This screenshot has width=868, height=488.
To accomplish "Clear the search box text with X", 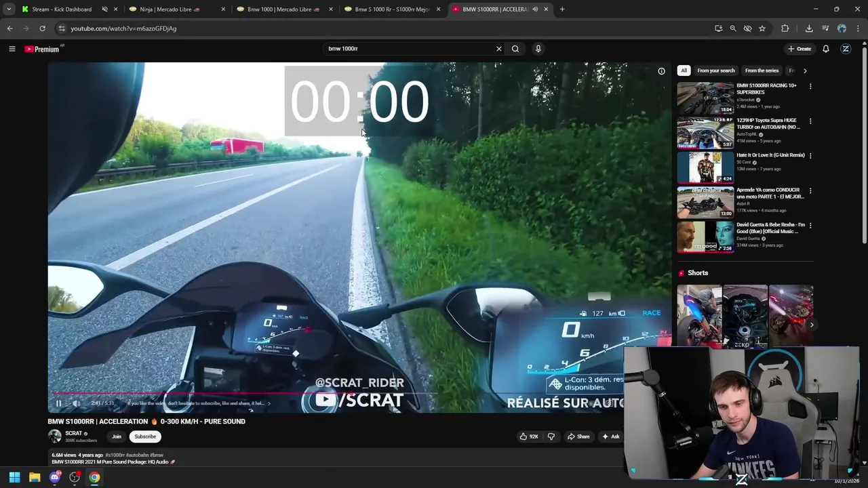I will coord(499,49).
